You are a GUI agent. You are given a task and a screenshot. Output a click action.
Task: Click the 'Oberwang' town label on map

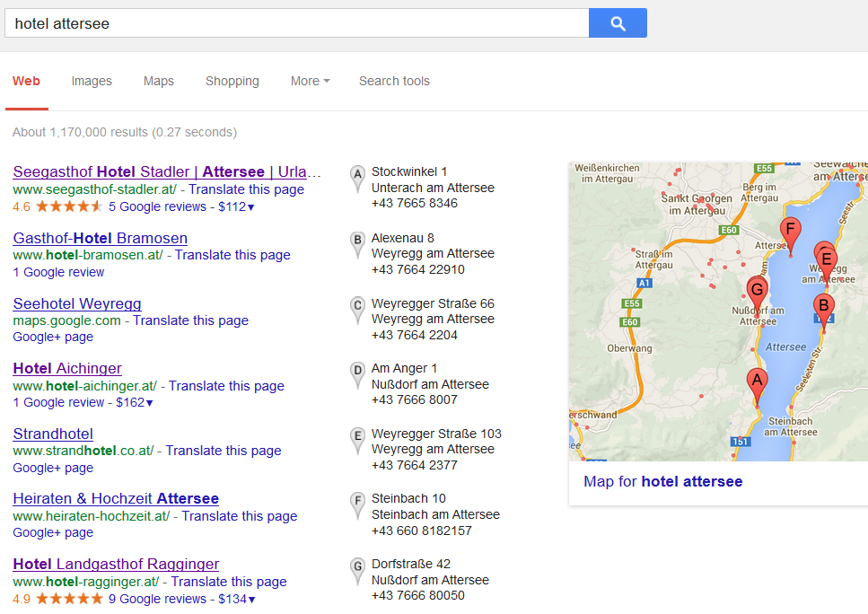(629, 348)
